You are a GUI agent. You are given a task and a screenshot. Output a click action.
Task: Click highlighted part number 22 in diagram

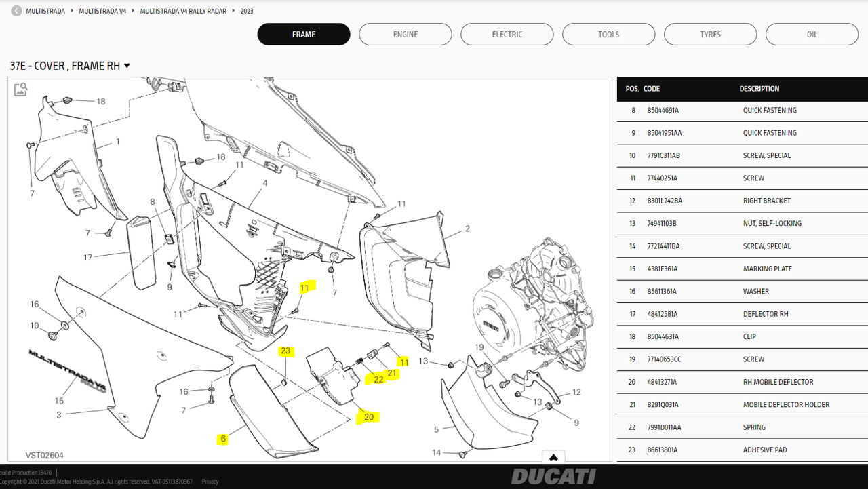378,379
